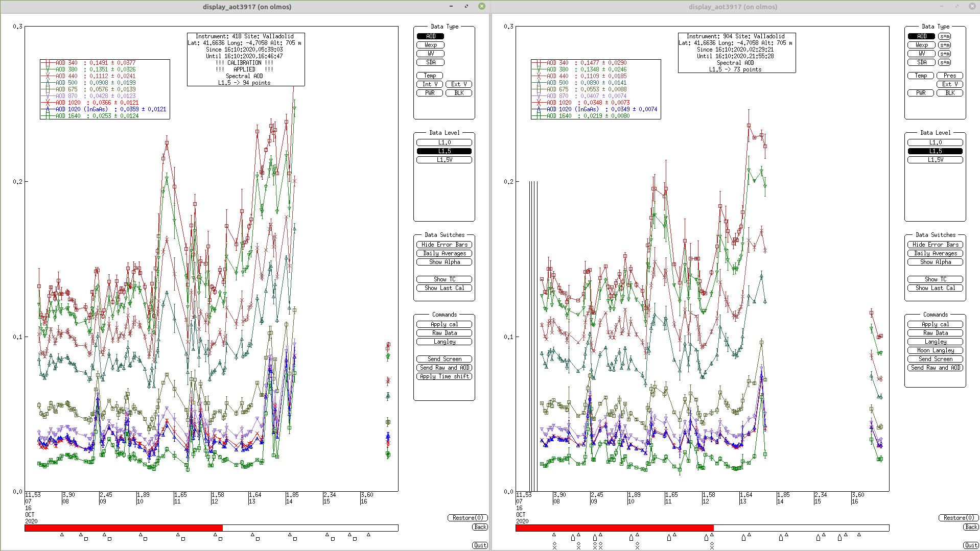This screenshot has width=980, height=551.
Task: Click Int V button in Instrument 418 window
Action: point(430,84)
